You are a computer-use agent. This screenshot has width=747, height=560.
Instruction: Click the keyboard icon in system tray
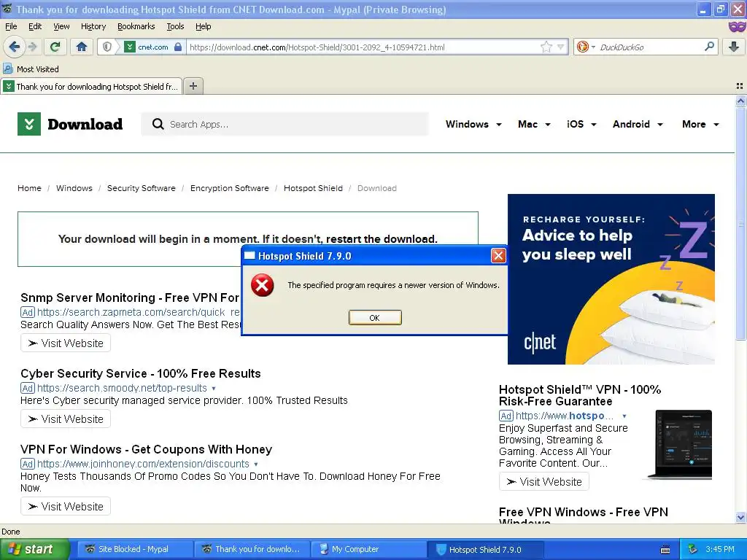click(665, 550)
